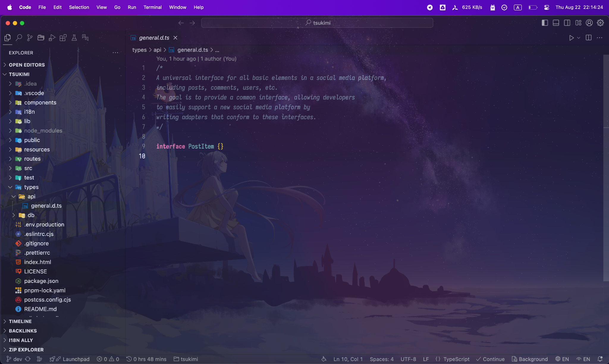Screen dimensions: 609x364
Task: Toggle the primary sidebar visibility
Action: pos(545,23)
